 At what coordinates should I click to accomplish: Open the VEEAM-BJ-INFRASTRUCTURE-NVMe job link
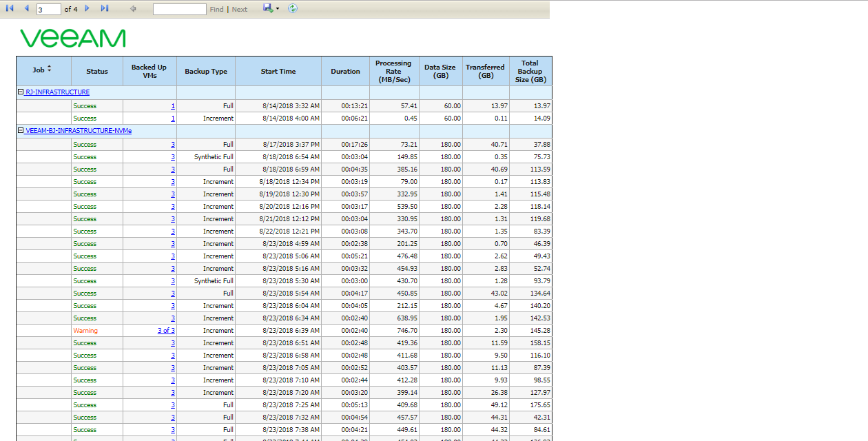79,131
